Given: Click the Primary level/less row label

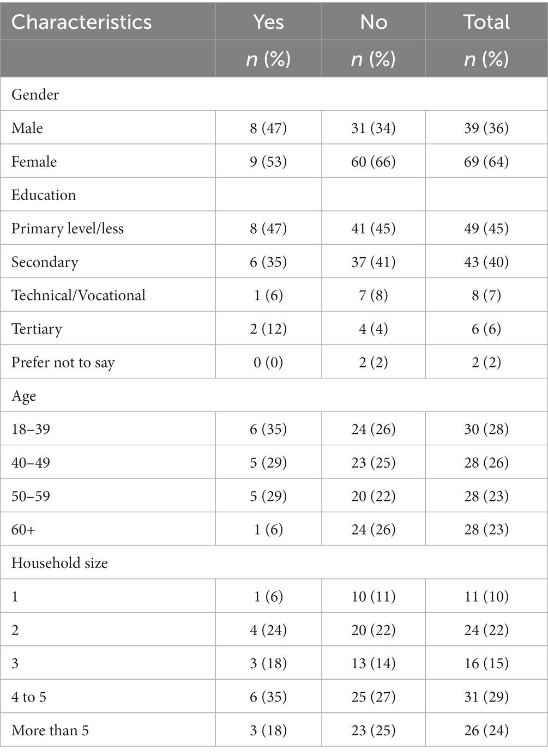Looking at the screenshot, I should pyautogui.click(x=68, y=228).
